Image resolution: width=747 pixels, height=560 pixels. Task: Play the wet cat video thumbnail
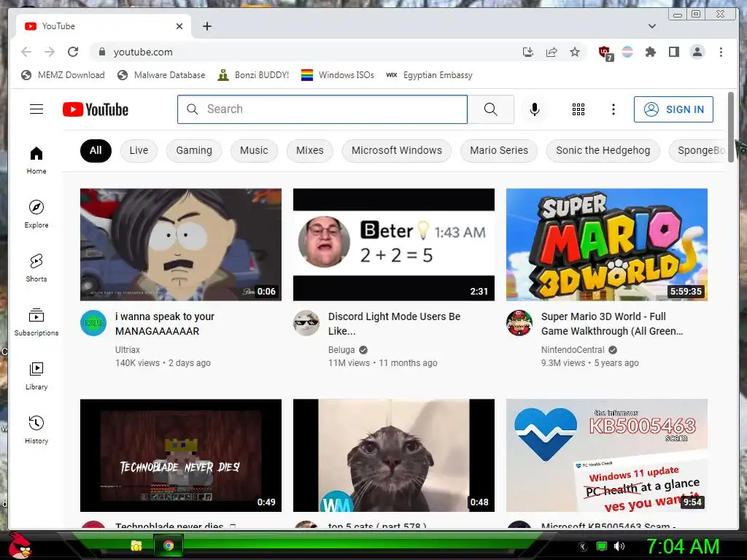click(393, 455)
